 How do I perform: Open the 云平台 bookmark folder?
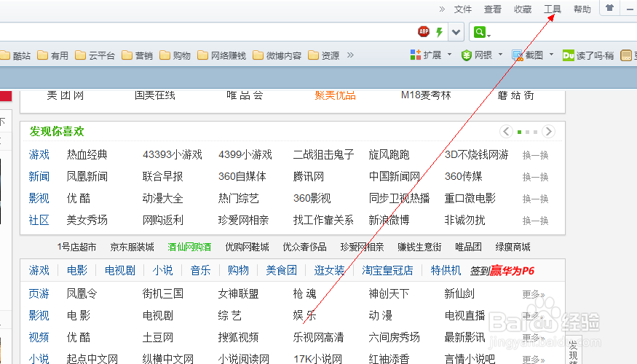pos(95,55)
